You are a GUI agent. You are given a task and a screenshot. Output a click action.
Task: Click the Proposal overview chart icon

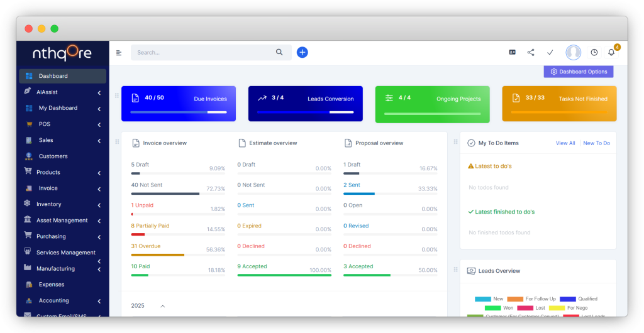348,143
